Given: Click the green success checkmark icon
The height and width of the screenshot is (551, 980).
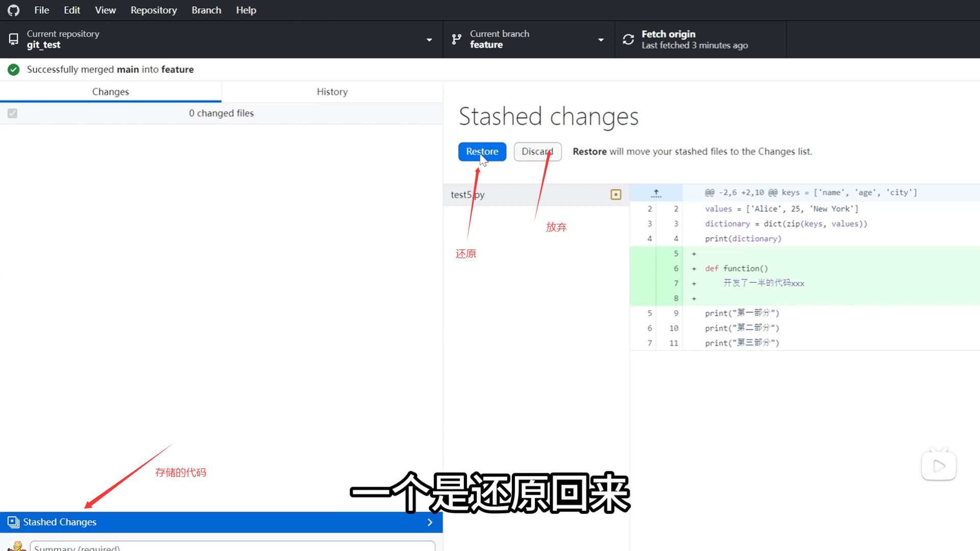Looking at the screenshot, I should tap(14, 69).
